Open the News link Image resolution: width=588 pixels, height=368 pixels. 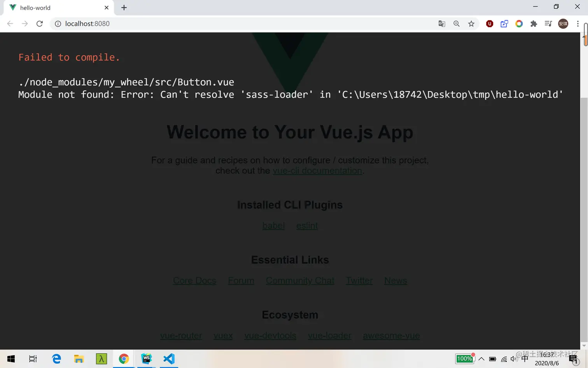pos(395,281)
